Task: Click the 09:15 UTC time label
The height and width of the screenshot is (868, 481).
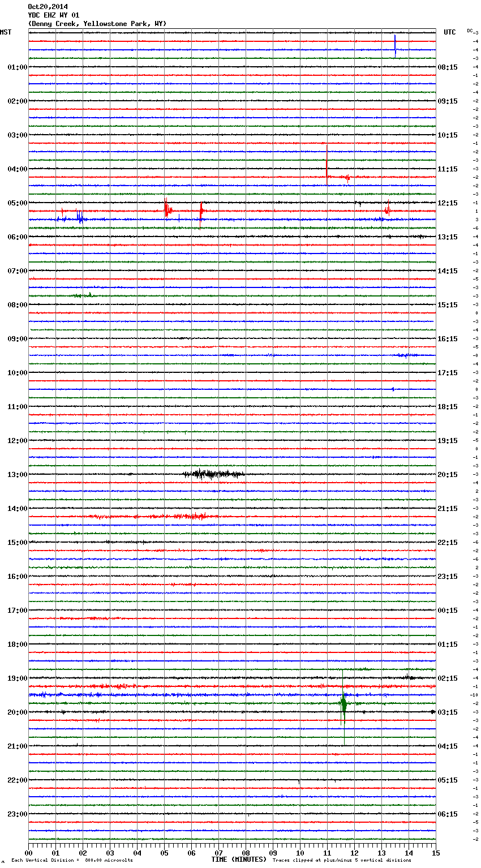Action: coord(448,101)
